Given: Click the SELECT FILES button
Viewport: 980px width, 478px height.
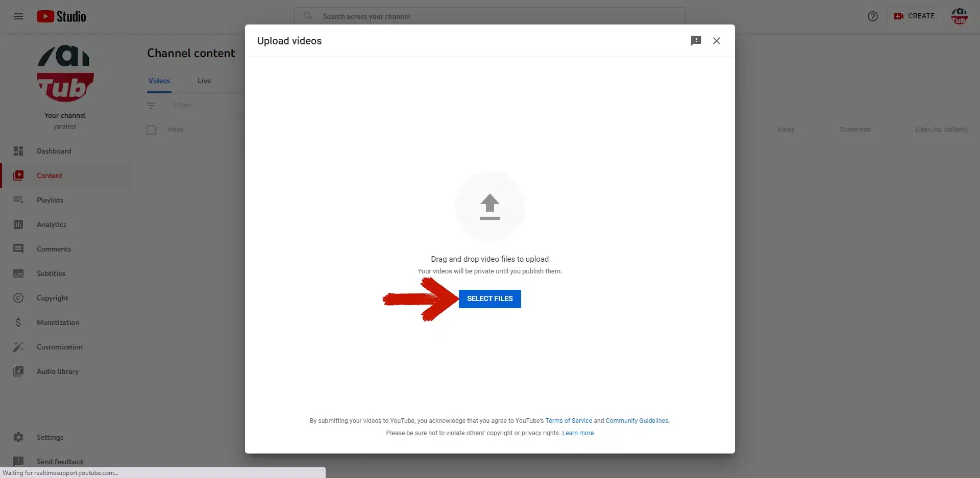Looking at the screenshot, I should tap(490, 298).
